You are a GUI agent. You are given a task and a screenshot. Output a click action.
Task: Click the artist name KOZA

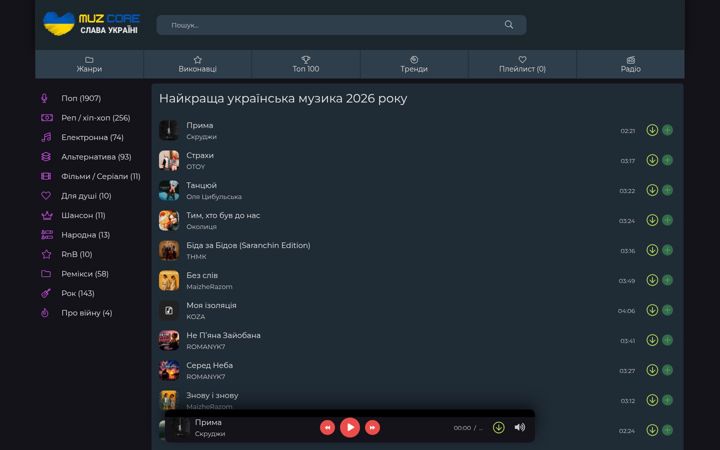click(x=196, y=317)
